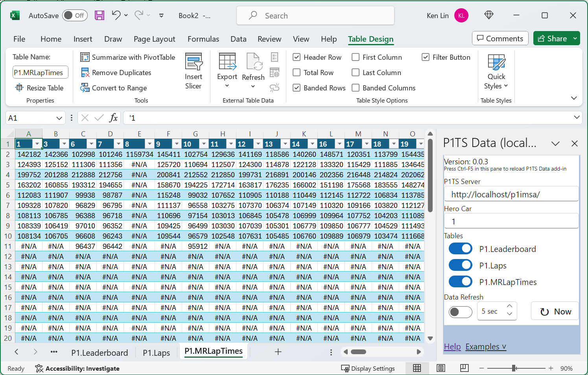Screen dimensions: 588x375
Task: Click the Unlink icon in External Table Data
Action: pos(275,88)
